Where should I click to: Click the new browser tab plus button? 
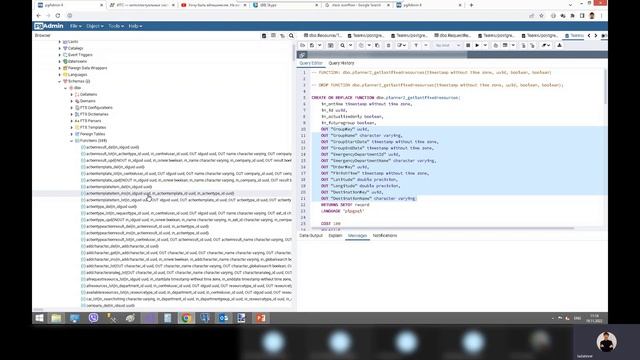click(x=471, y=5)
